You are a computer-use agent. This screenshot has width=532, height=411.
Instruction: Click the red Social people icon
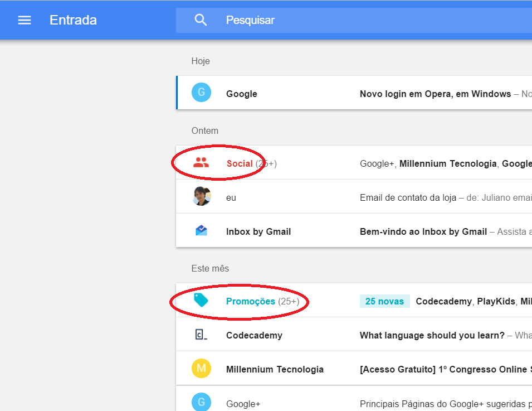201,163
